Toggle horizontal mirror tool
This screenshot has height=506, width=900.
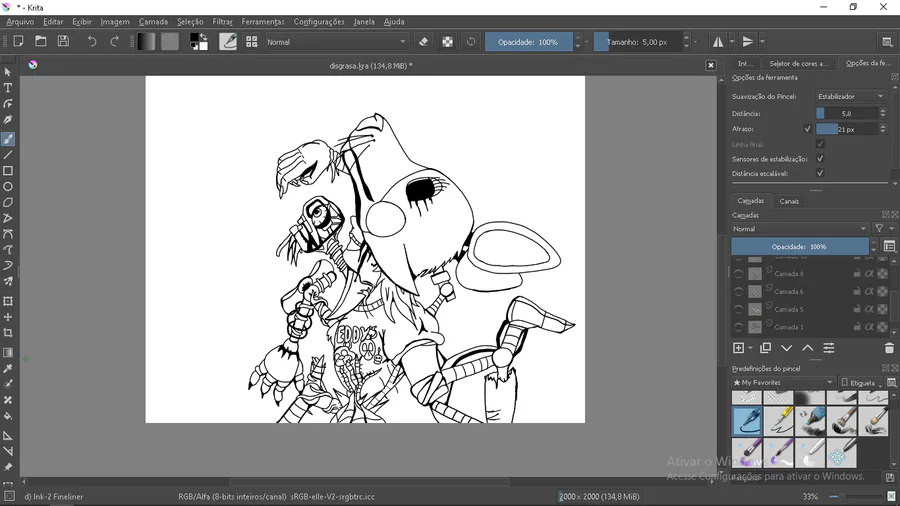[717, 41]
